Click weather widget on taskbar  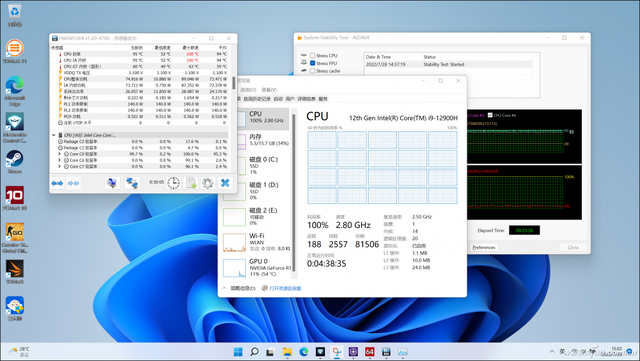pyautogui.click(x=19, y=352)
